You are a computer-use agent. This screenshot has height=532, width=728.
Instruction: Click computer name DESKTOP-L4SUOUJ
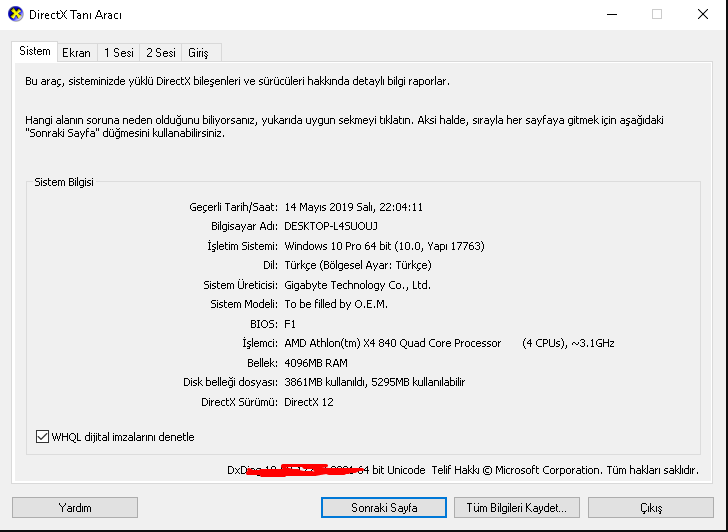pos(331,226)
